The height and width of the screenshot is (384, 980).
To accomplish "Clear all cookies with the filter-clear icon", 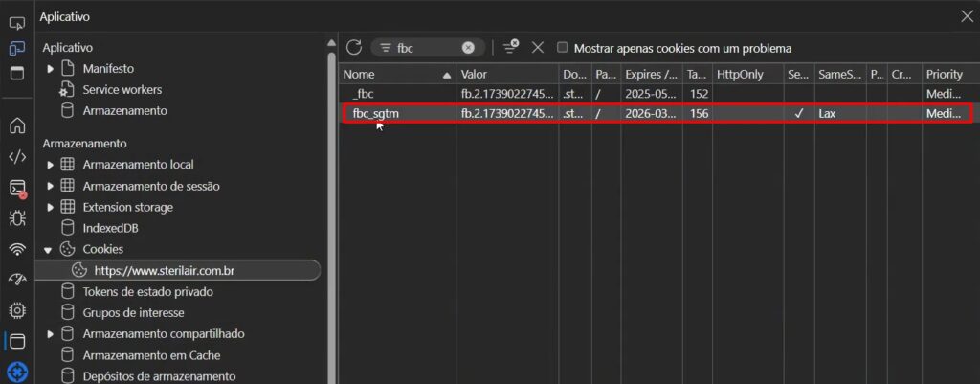I will [x=511, y=48].
